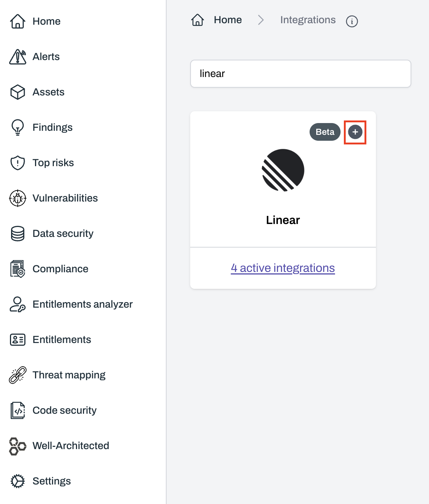Open Settings using the gear icon
This screenshot has width=429, height=504.
[17, 481]
